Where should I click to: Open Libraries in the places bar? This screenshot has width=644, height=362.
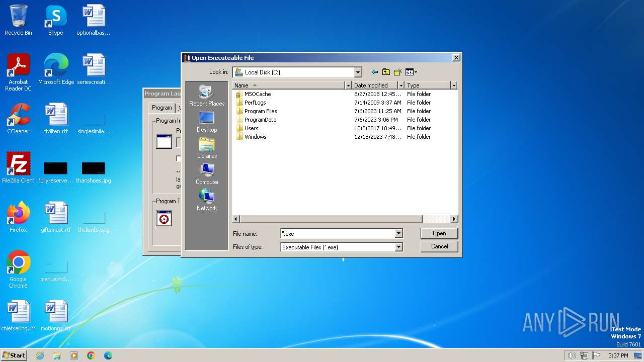point(207,148)
